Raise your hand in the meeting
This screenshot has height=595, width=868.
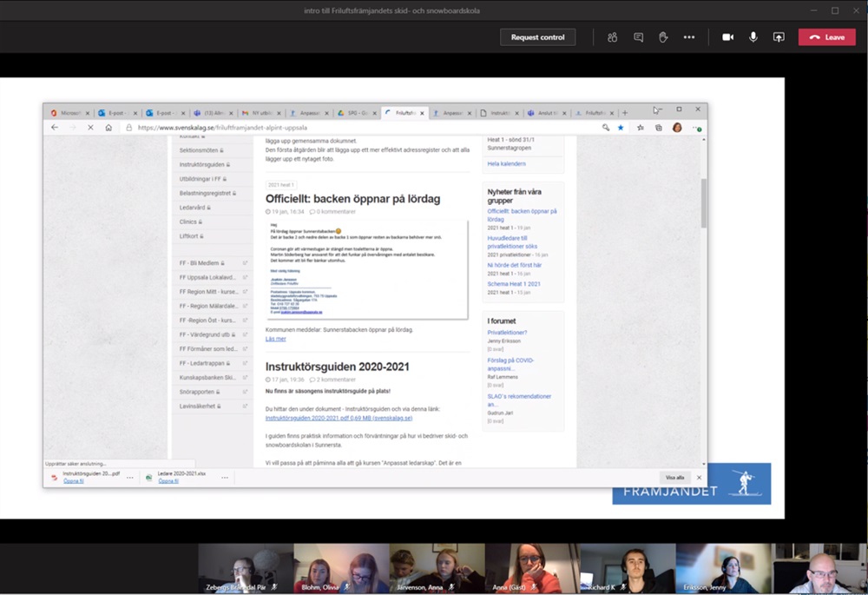tap(663, 37)
